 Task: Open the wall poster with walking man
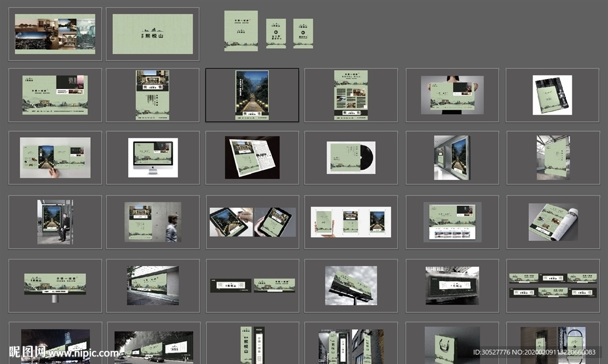coord(153,221)
